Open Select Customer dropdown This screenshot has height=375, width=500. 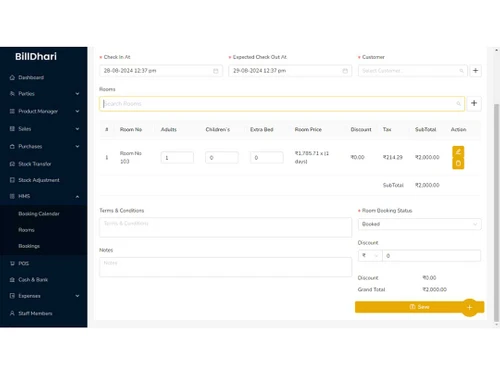pyautogui.click(x=412, y=71)
